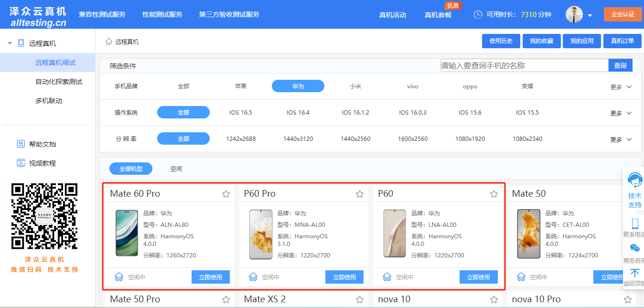Click the 视频教程 video icon
The height and width of the screenshot is (308, 644).
[x=21, y=163]
